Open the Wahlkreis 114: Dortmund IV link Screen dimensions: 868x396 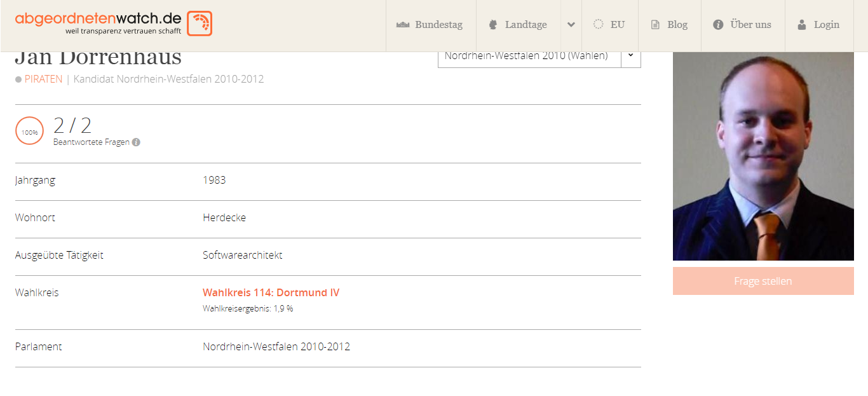271,293
